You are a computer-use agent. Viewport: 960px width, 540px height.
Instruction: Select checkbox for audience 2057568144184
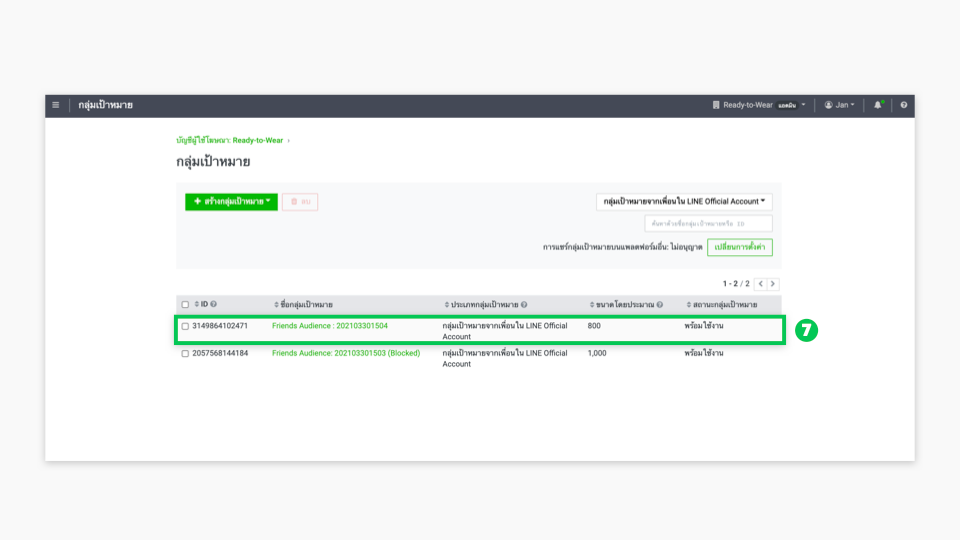[x=185, y=353]
